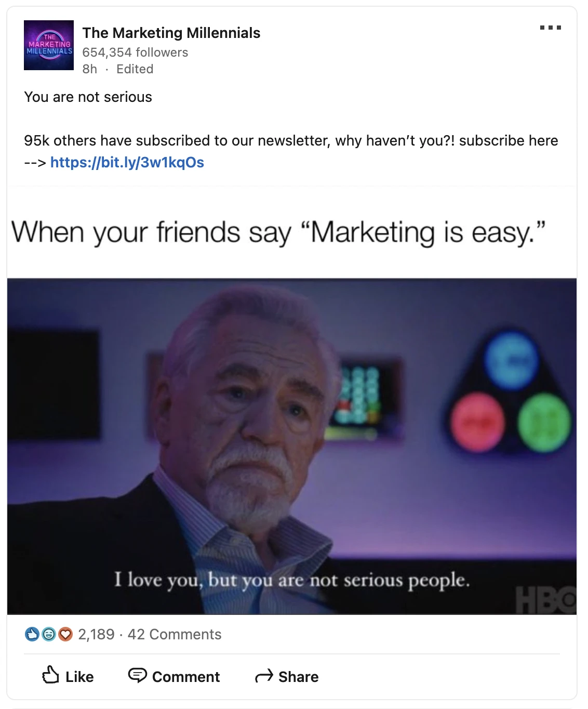The width and height of the screenshot is (588, 709).
Task: Open the three-dot post options menu
Action: coord(550,28)
